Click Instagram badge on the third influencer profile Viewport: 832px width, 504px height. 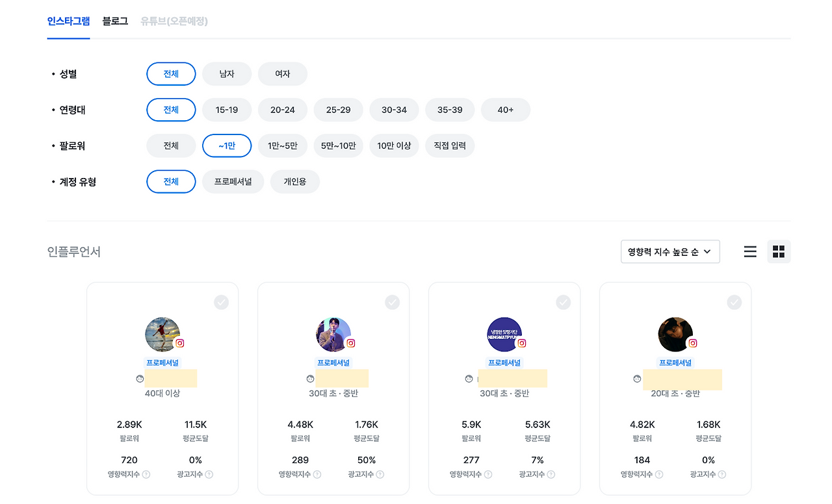point(522,343)
